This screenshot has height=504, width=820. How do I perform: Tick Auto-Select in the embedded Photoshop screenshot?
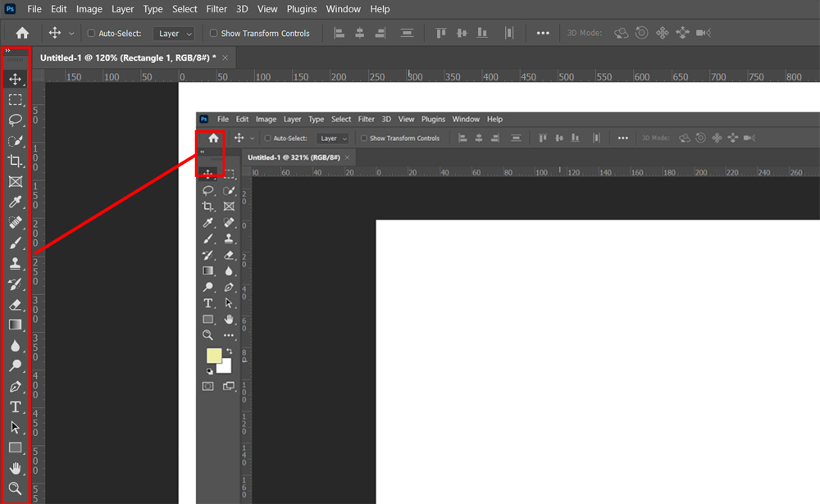268,138
